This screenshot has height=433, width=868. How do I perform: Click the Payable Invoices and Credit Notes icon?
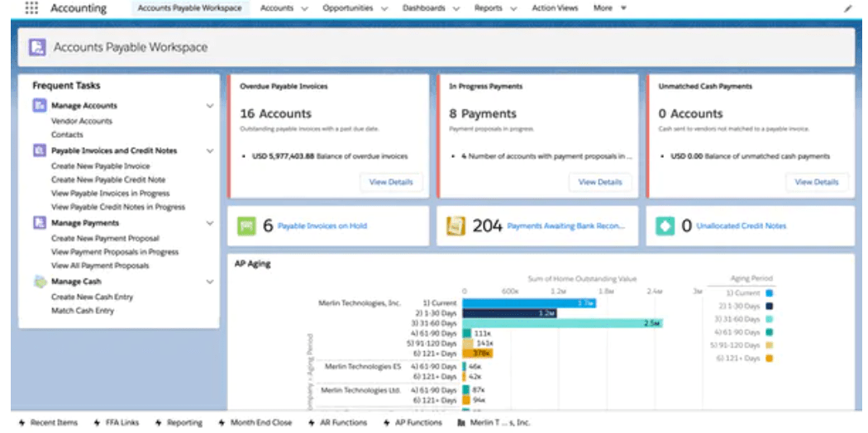[x=40, y=150]
